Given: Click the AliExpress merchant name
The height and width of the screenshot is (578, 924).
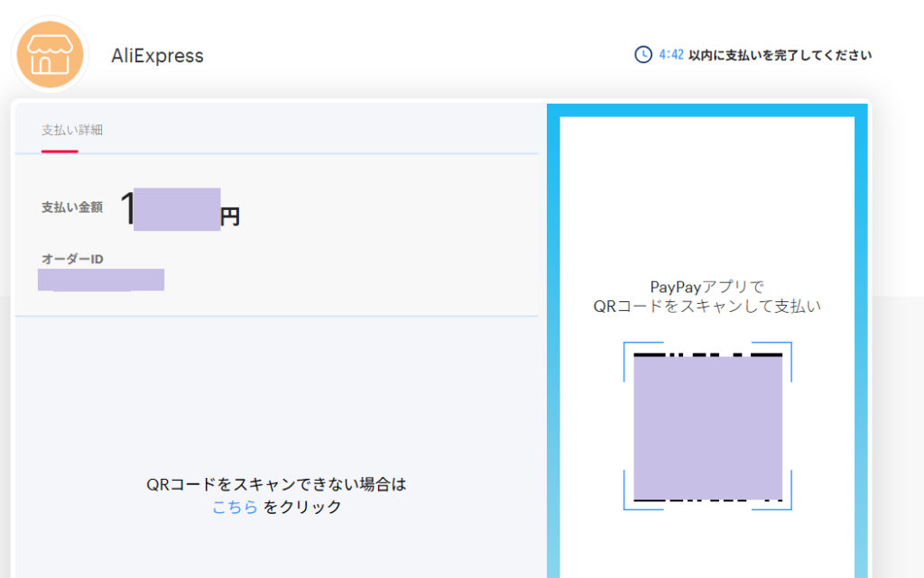Looking at the screenshot, I should [x=157, y=56].
